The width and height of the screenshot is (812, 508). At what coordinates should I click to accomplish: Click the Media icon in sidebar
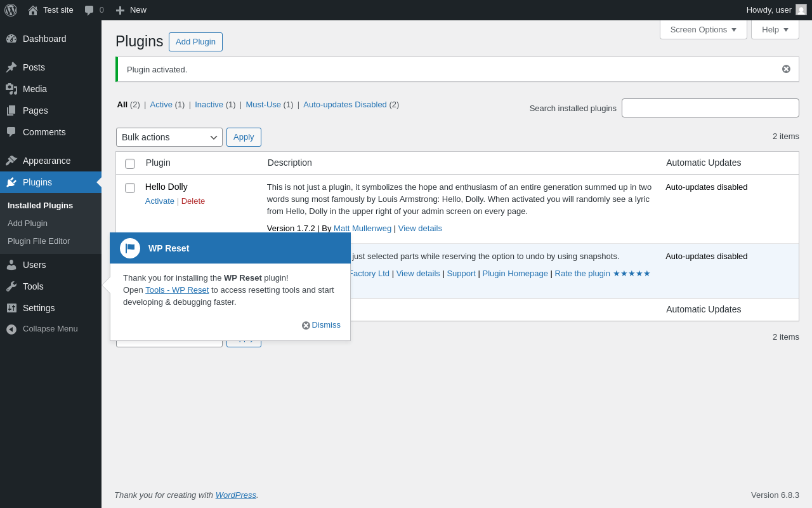coord(11,89)
